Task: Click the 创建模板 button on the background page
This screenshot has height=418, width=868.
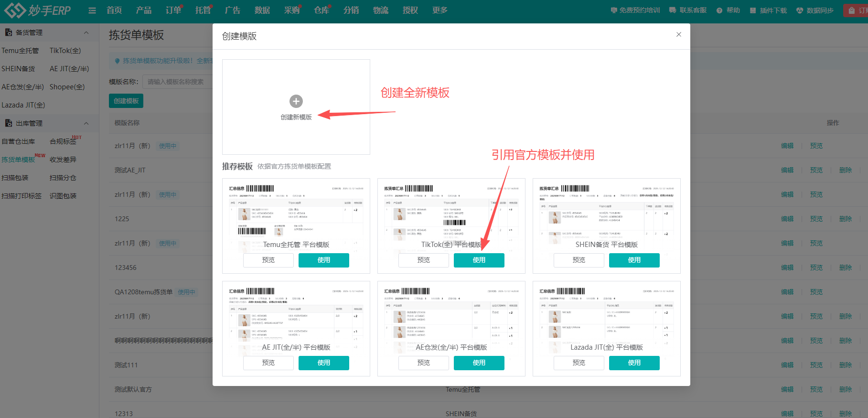Action: point(126,101)
